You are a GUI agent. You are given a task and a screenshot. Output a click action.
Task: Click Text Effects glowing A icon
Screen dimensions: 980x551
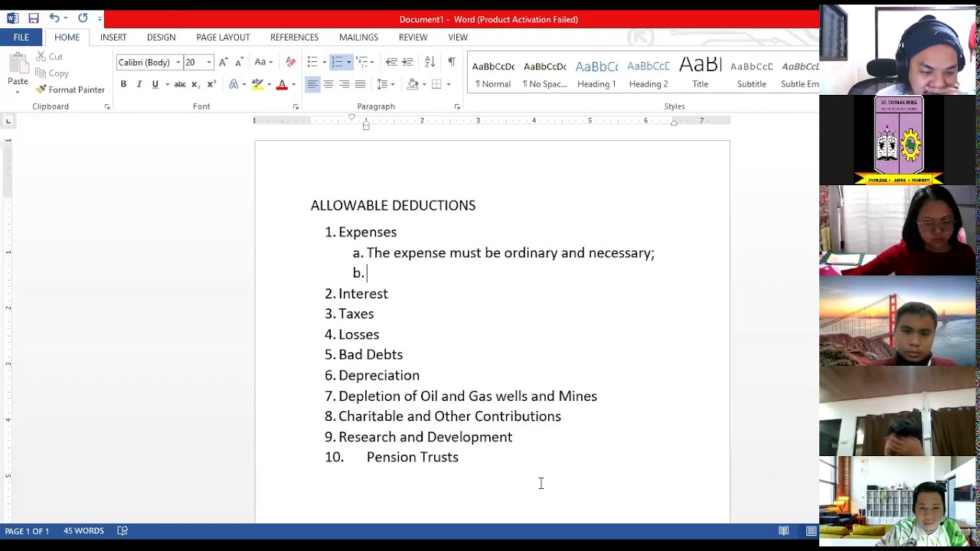click(234, 84)
